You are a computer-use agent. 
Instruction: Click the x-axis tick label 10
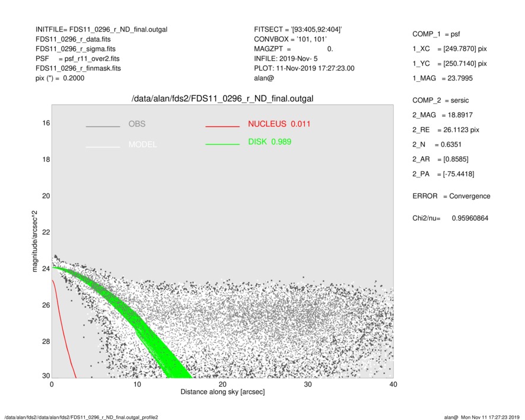[x=137, y=384]
